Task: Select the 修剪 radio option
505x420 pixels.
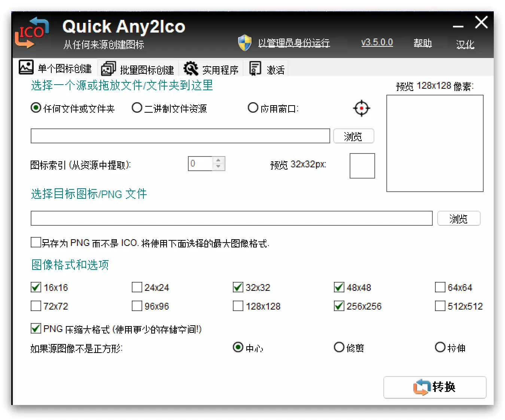Action: click(339, 347)
